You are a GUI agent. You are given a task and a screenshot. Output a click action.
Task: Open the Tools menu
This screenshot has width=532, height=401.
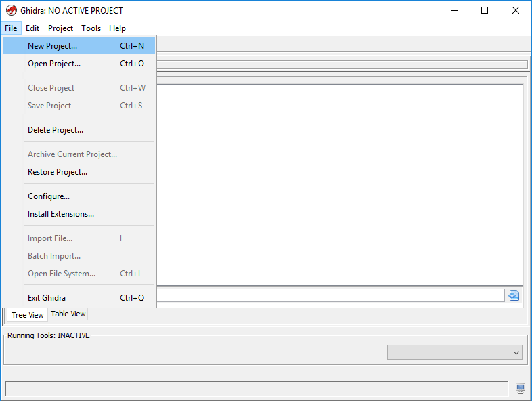click(x=91, y=28)
